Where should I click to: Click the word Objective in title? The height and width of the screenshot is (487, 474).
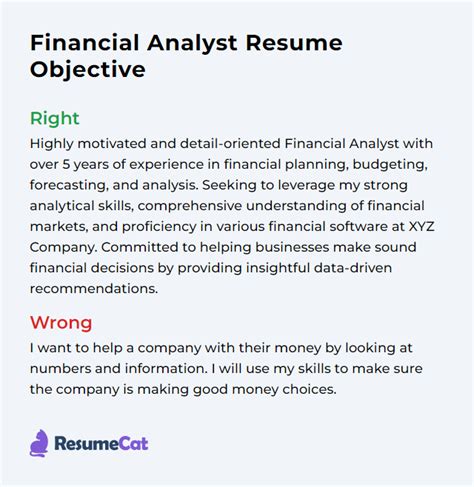pyautogui.click(x=88, y=69)
